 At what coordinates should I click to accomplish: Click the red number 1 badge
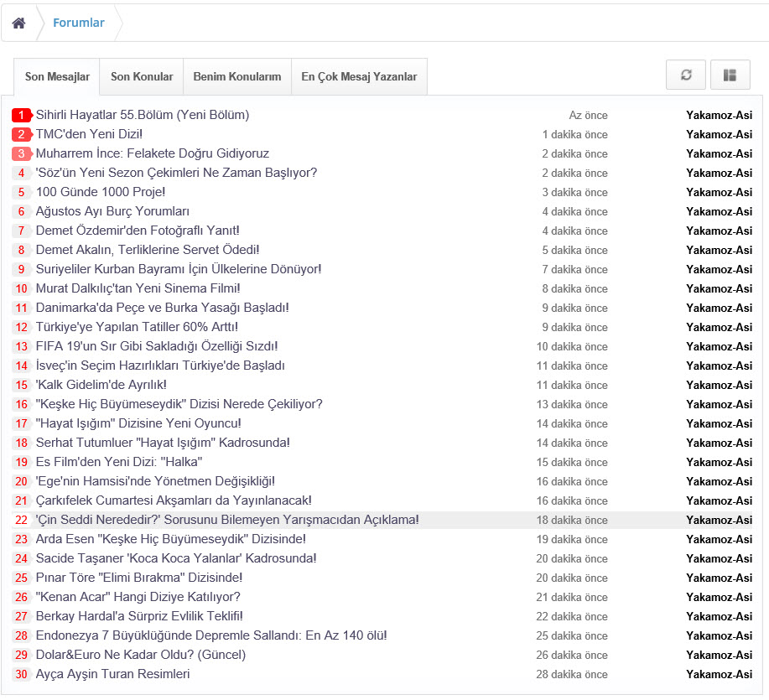[x=21, y=115]
